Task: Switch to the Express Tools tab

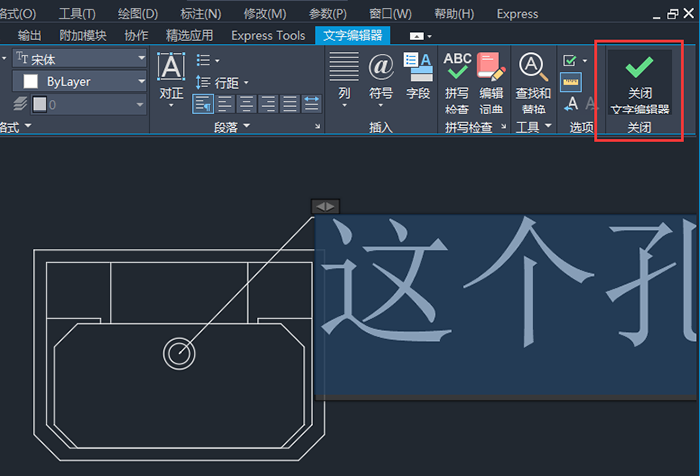Action: [x=268, y=35]
